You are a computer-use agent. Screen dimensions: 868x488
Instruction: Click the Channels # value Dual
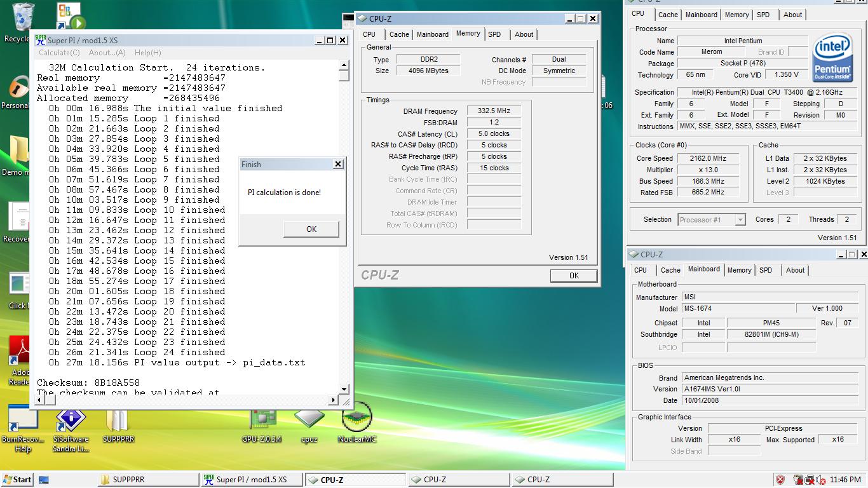(559, 59)
